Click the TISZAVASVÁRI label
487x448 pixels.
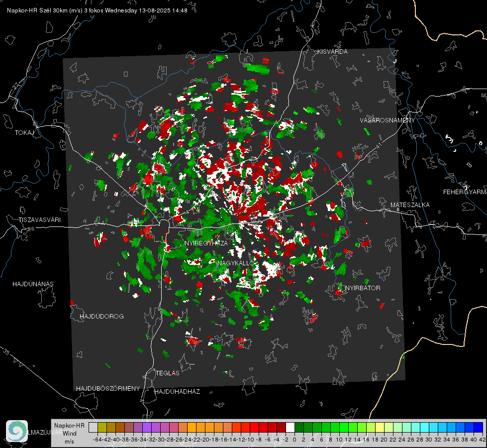pos(39,220)
